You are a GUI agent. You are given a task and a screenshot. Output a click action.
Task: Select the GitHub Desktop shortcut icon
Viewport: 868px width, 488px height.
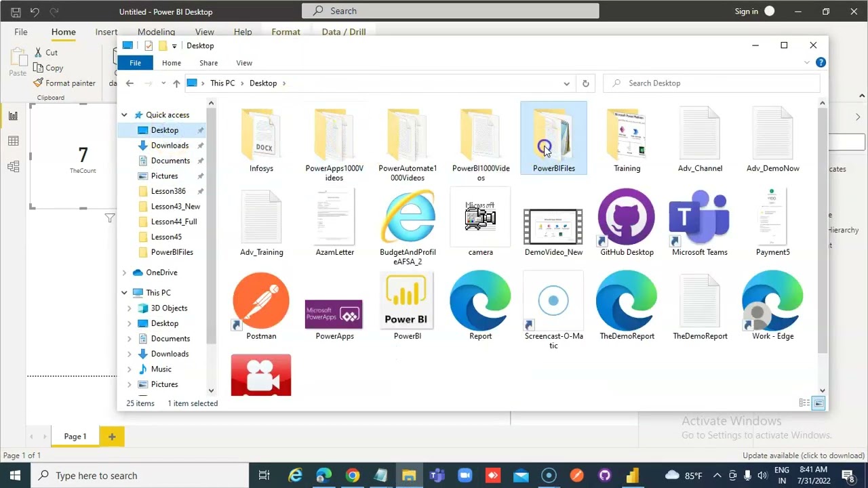click(x=626, y=217)
